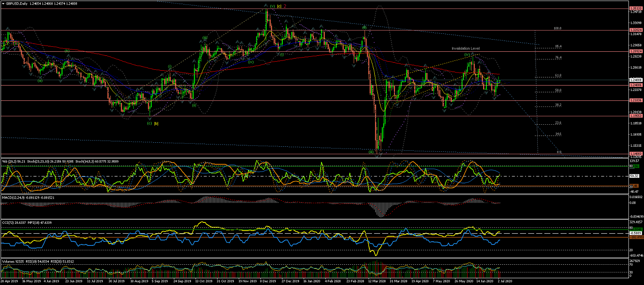Select the 61.8 Fibonacci retracement level
This screenshot has height=285, width=644.
558,76
